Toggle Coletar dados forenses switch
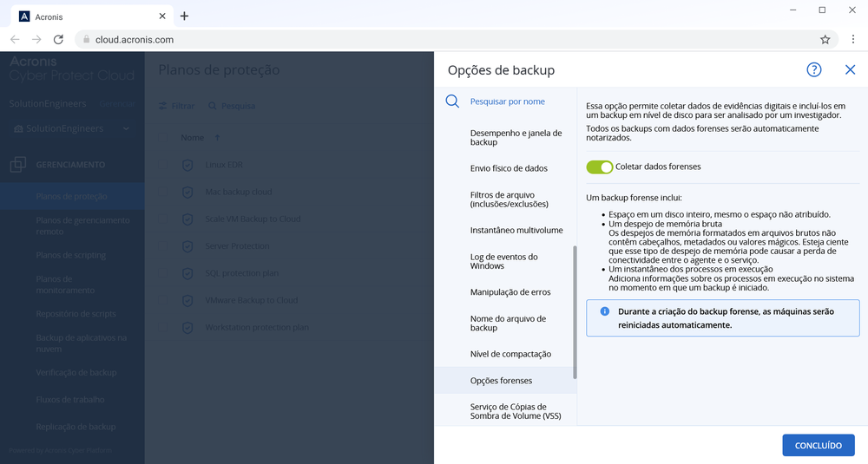 click(600, 167)
